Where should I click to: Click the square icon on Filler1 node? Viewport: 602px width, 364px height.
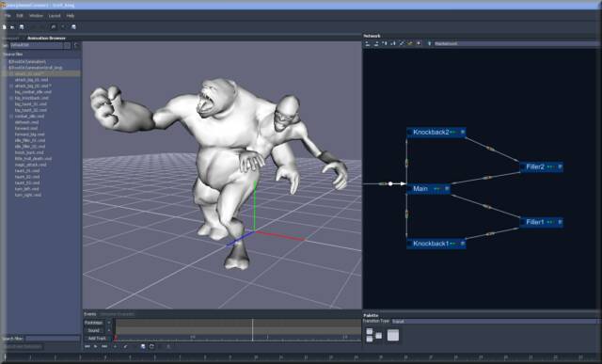coord(560,222)
